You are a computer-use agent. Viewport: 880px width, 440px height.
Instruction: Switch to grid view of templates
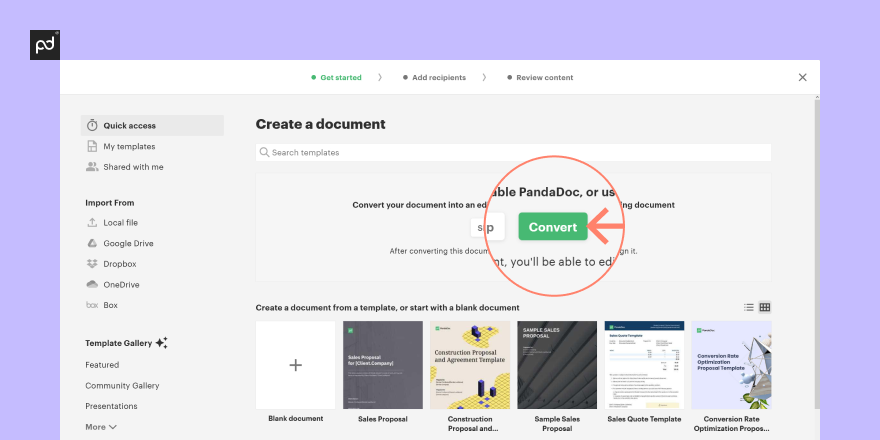coord(764,307)
